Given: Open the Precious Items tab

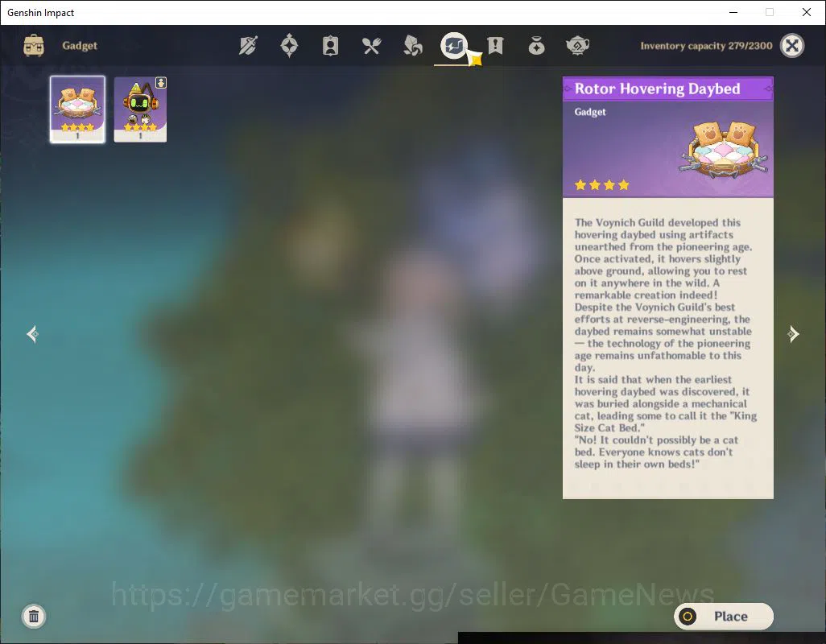Looking at the screenshot, I should 536,46.
